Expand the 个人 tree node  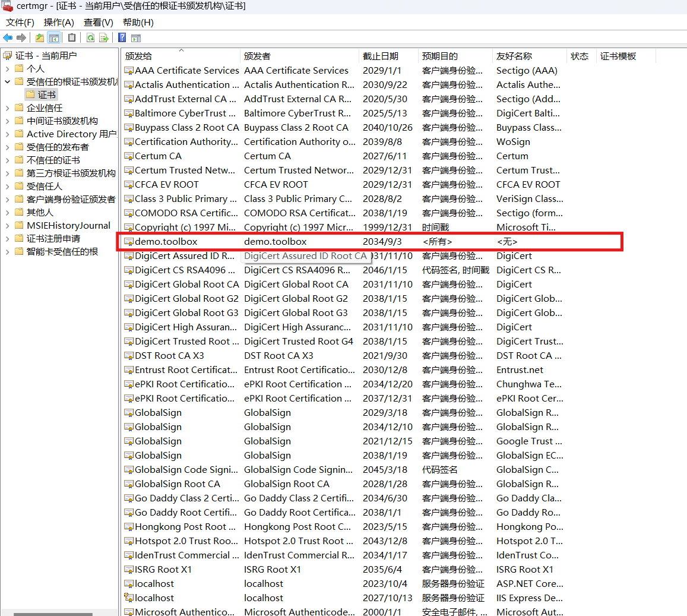[x=7, y=69]
